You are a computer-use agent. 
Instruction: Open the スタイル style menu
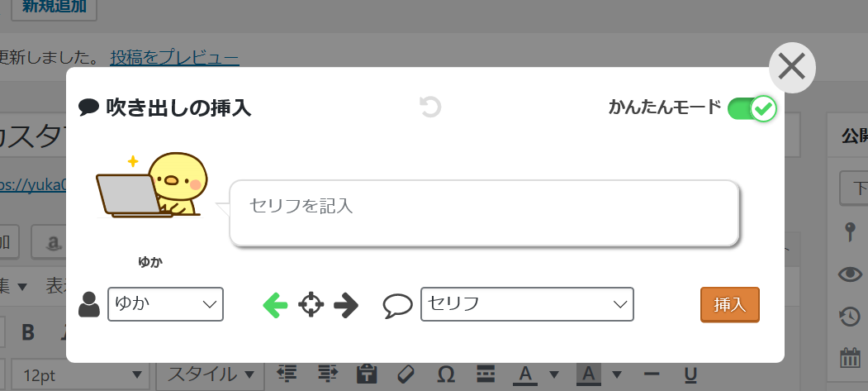pos(211,375)
